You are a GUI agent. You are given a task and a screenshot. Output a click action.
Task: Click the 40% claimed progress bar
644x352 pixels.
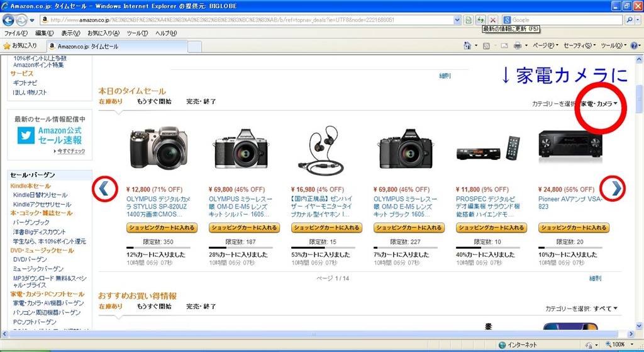(x=488, y=247)
